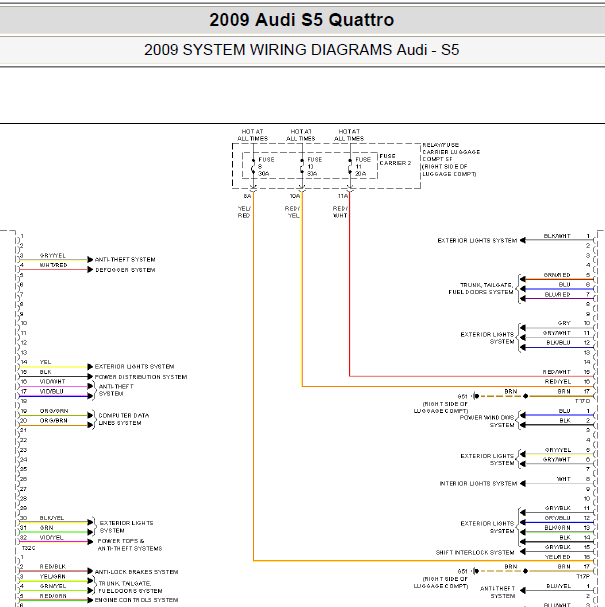This screenshot has height=607, width=605.
Task: Select the Fuse 11 20A symbol
Action: tap(350, 166)
